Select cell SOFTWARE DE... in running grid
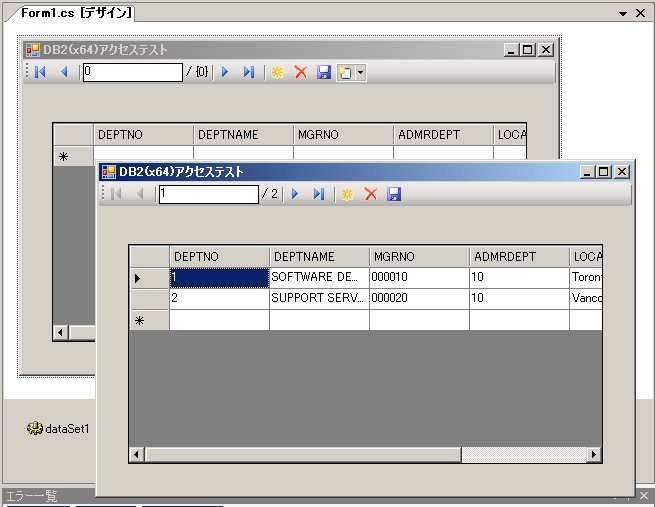This screenshot has height=507, width=656. [319, 278]
